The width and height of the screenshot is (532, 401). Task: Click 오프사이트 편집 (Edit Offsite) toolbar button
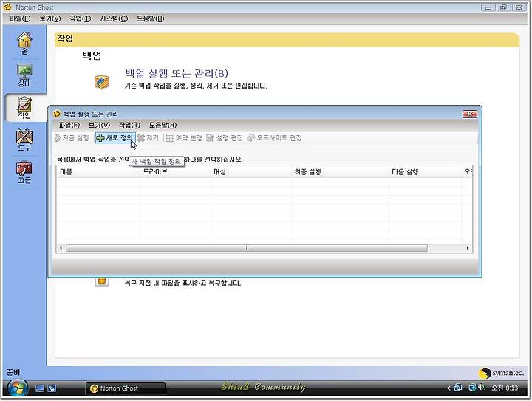click(274, 137)
